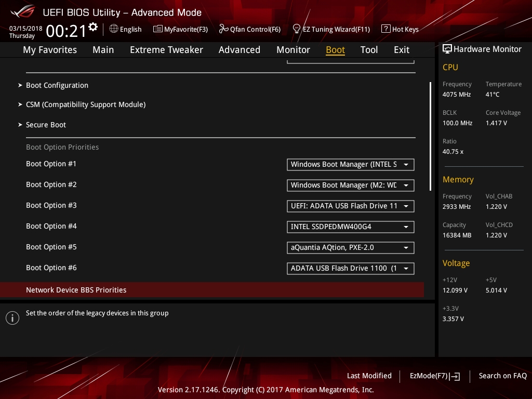Open the Extreme Tweaker tab

(166, 50)
